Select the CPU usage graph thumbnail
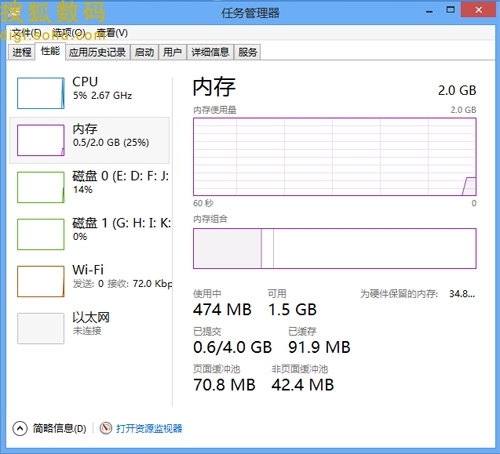This screenshot has width=500, height=454. [x=41, y=93]
